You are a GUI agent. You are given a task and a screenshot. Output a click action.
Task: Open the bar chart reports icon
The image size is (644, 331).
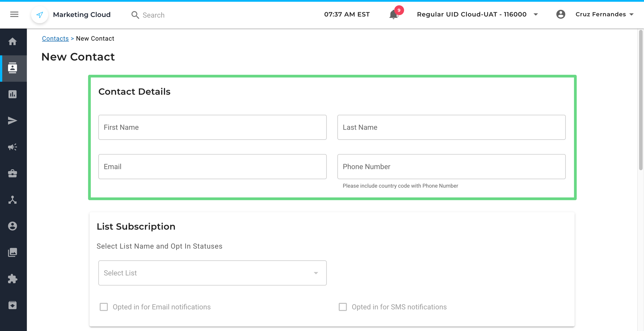pos(12,94)
